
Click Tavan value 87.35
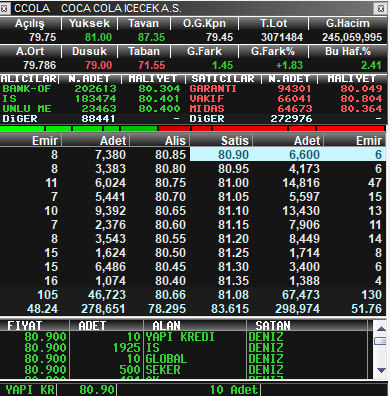[x=151, y=37]
